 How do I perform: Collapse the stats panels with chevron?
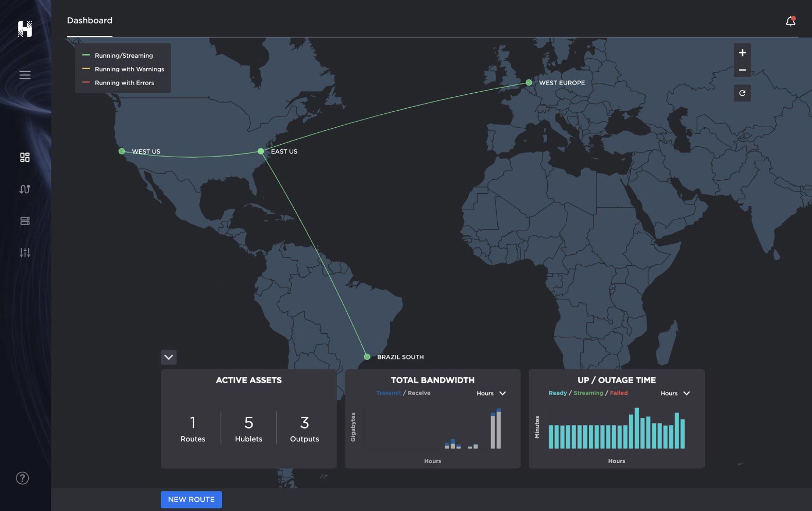168,357
